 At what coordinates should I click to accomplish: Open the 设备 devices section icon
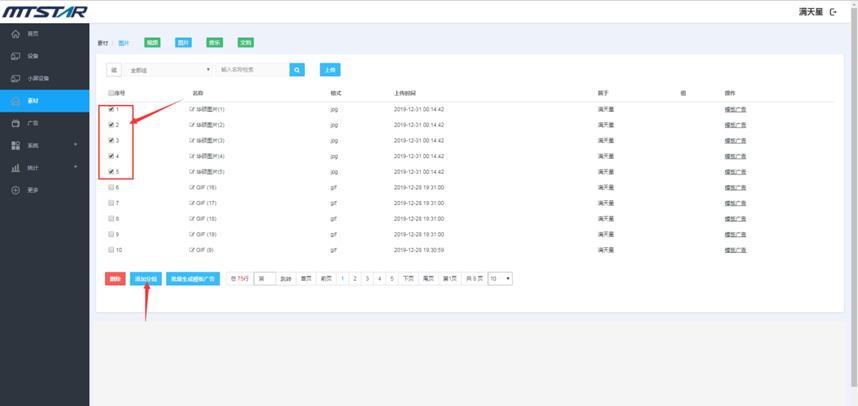[15, 56]
